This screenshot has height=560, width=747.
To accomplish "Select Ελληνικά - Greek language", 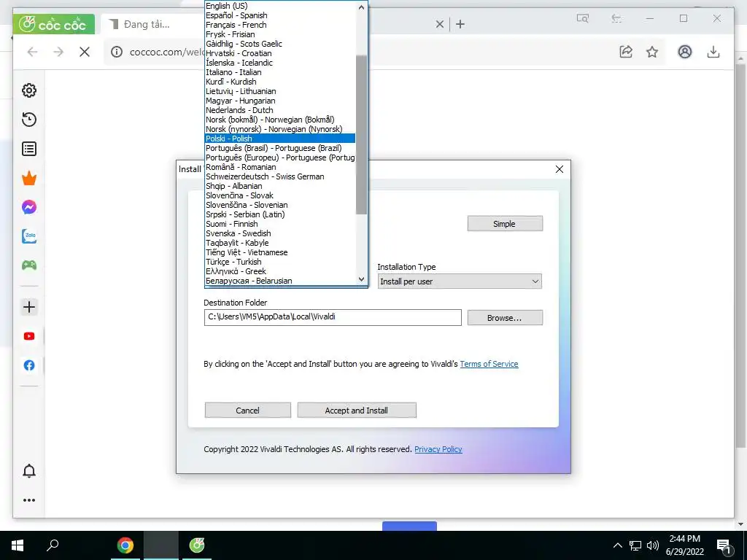I will coord(279,271).
